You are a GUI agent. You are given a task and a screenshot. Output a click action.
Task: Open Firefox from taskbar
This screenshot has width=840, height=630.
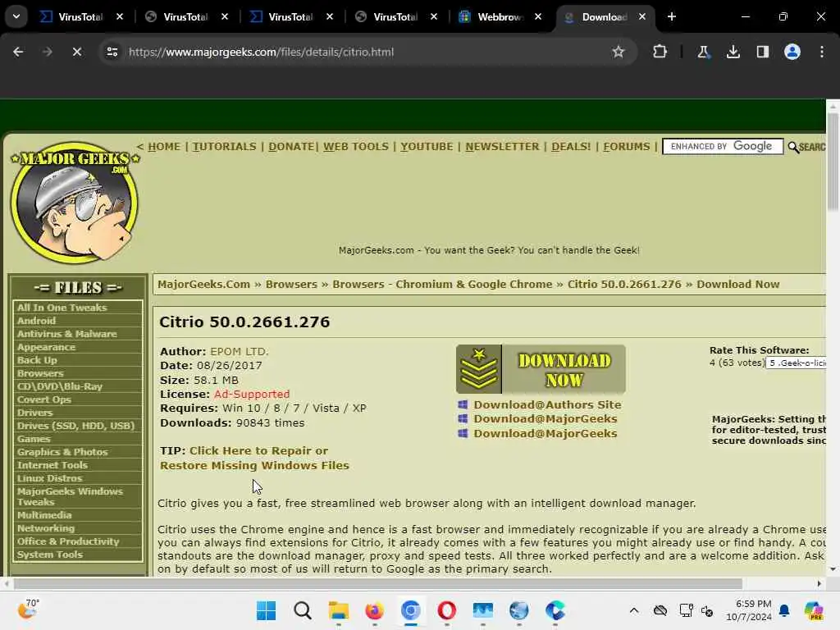(374, 610)
